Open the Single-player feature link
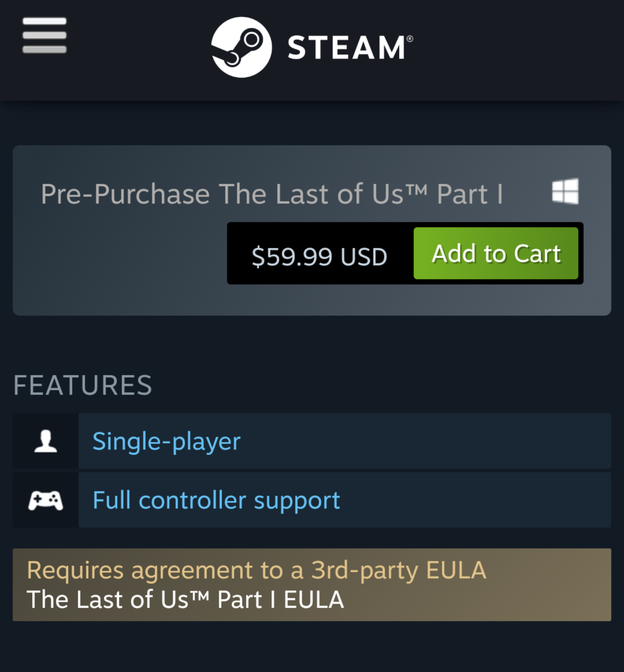Screen dimensions: 624x672 pos(166,441)
